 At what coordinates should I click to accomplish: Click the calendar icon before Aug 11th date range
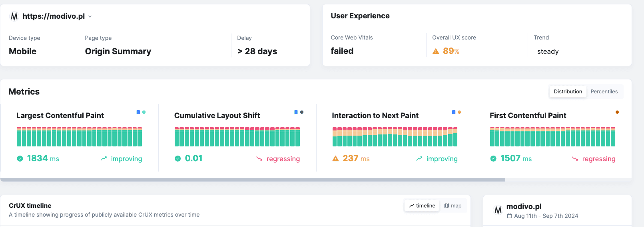(509, 216)
